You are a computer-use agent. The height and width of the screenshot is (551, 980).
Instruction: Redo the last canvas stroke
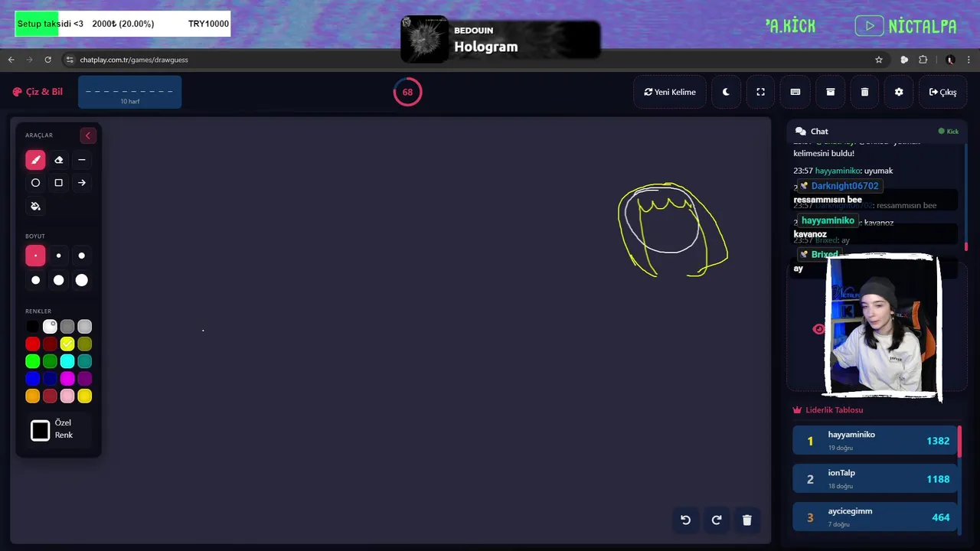pyautogui.click(x=717, y=520)
